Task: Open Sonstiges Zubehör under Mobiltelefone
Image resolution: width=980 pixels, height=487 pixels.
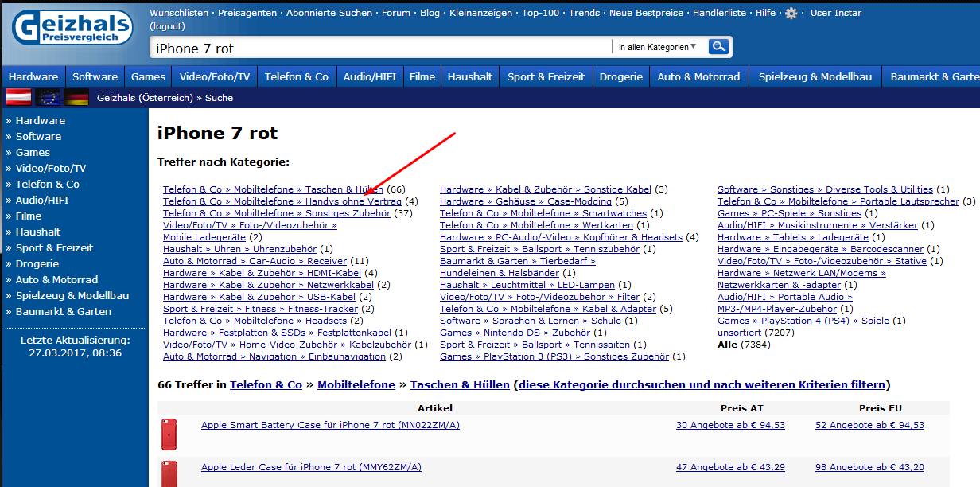Action: 277,213
